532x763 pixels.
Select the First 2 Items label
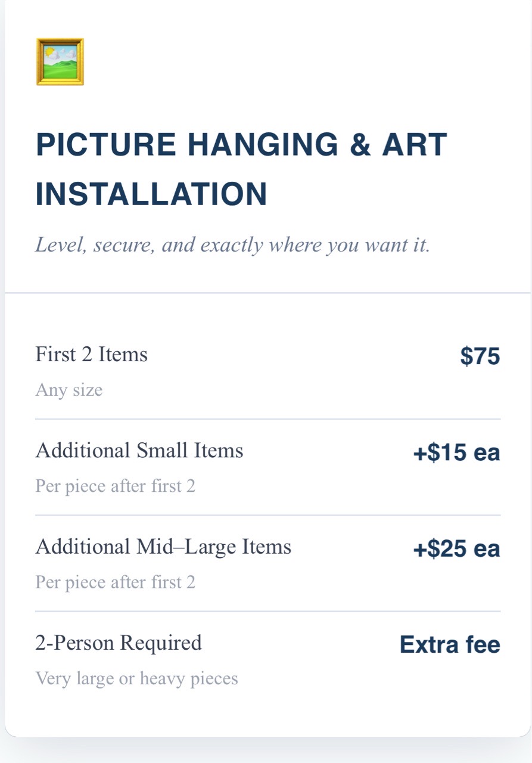pyautogui.click(x=92, y=355)
